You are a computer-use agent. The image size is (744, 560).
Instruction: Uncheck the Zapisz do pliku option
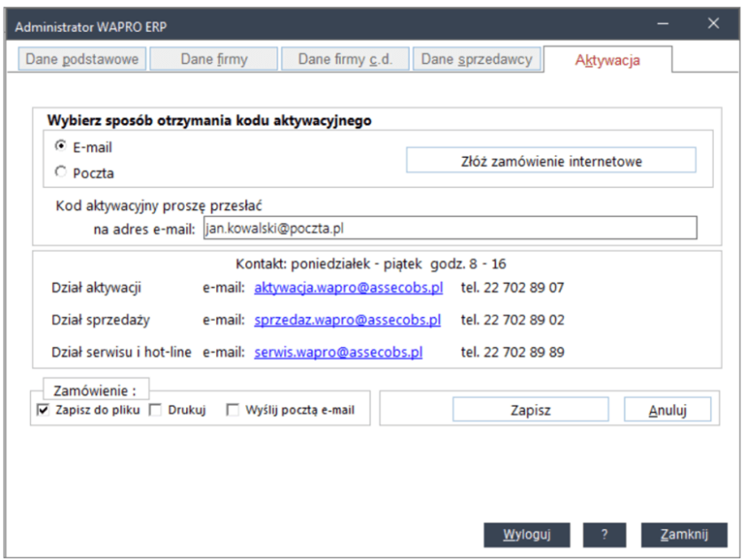(44, 408)
